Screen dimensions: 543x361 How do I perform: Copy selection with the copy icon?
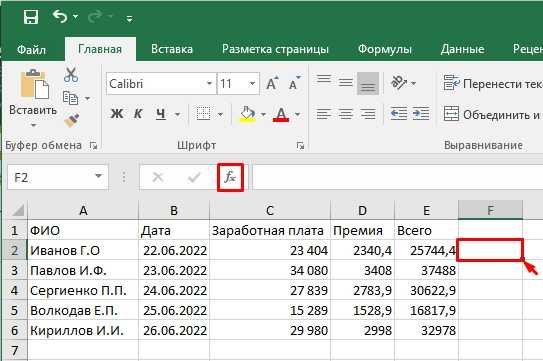[x=70, y=98]
